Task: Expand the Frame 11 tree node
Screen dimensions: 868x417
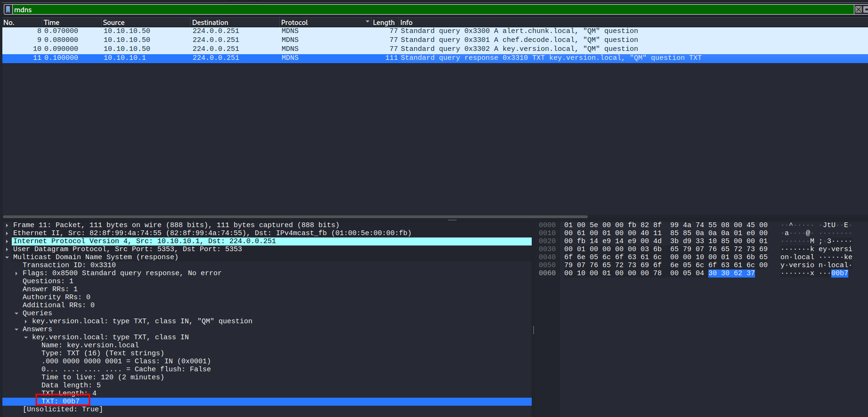Action: (x=7, y=225)
